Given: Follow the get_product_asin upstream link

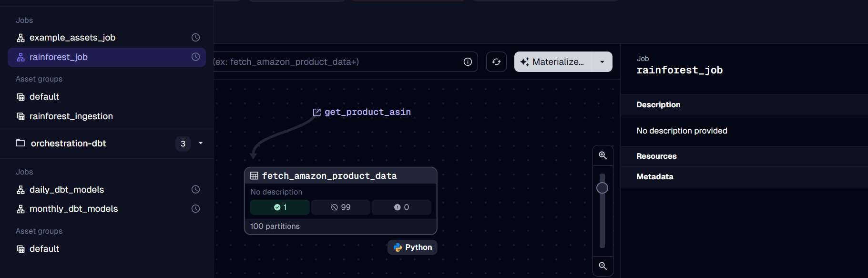Looking at the screenshot, I should click(x=367, y=112).
